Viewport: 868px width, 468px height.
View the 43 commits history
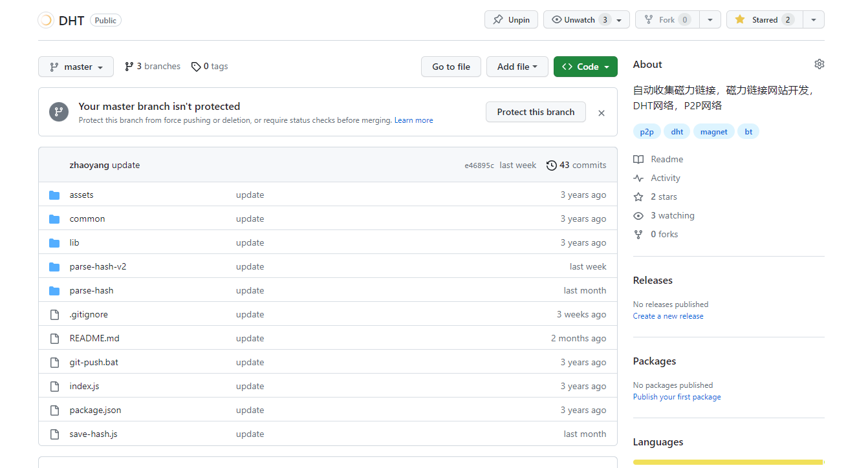click(x=576, y=165)
